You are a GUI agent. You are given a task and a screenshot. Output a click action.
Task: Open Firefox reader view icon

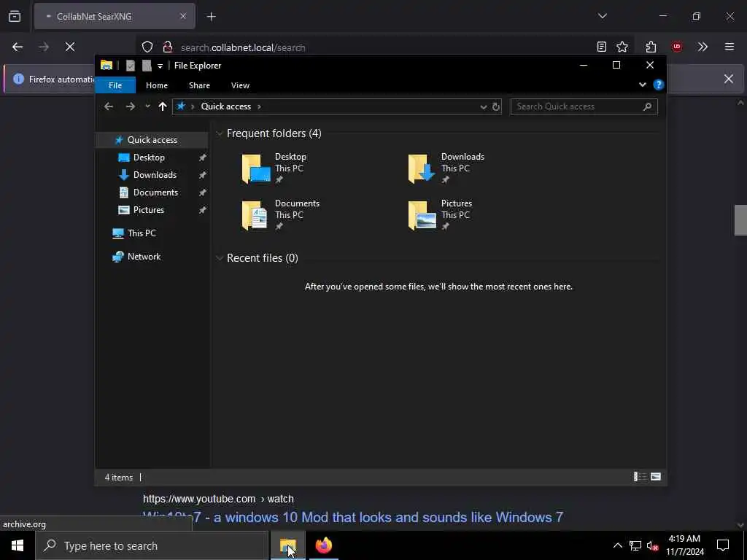(602, 47)
